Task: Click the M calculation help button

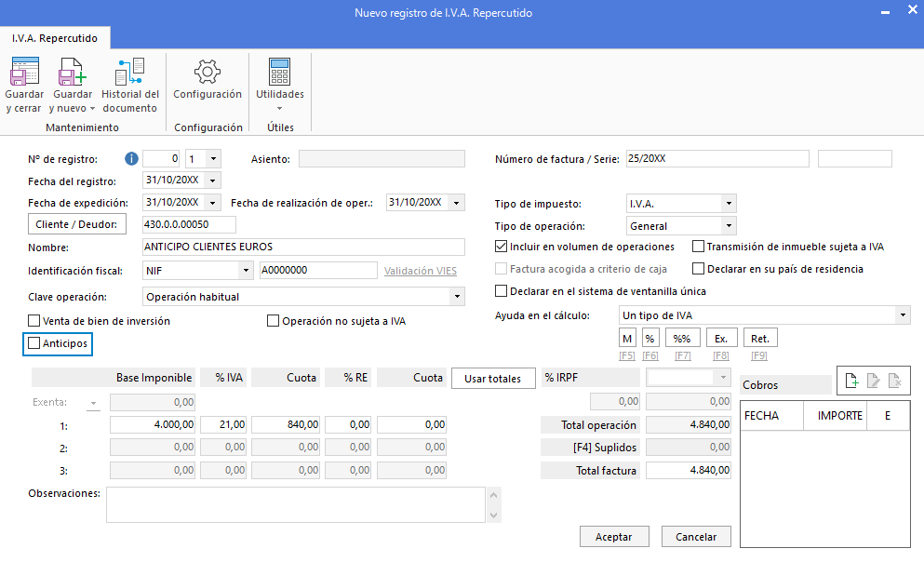Action: (627, 338)
